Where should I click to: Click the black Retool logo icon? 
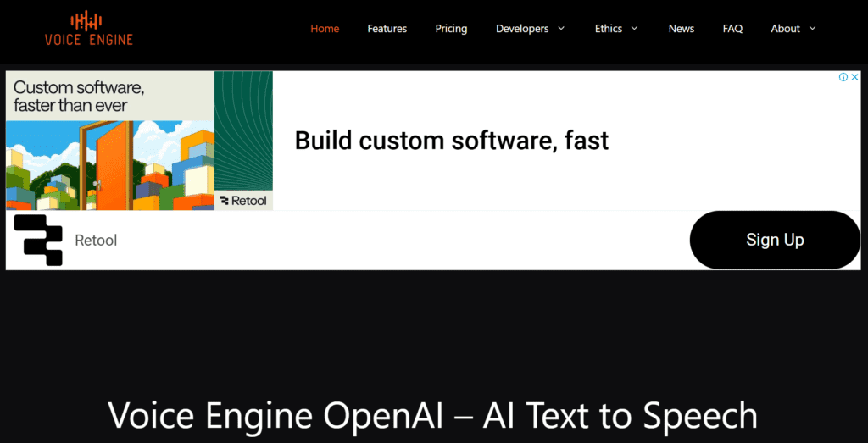coord(39,241)
